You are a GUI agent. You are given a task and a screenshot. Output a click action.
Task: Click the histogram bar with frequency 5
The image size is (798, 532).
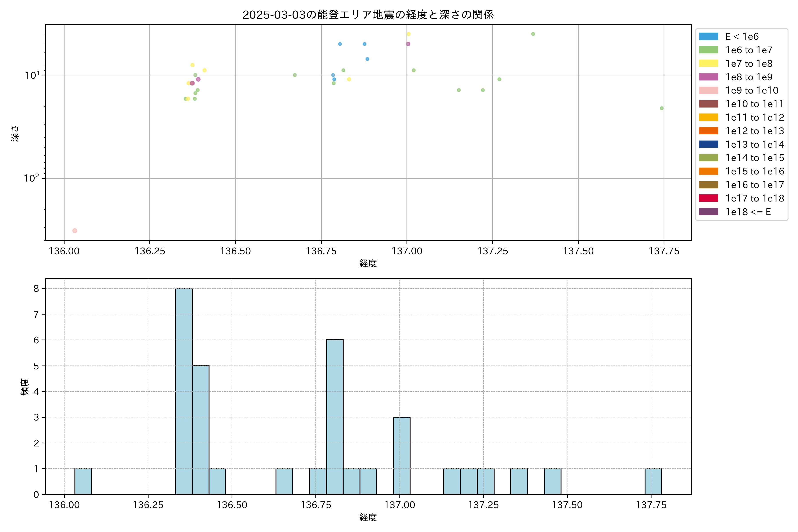pyautogui.click(x=201, y=430)
